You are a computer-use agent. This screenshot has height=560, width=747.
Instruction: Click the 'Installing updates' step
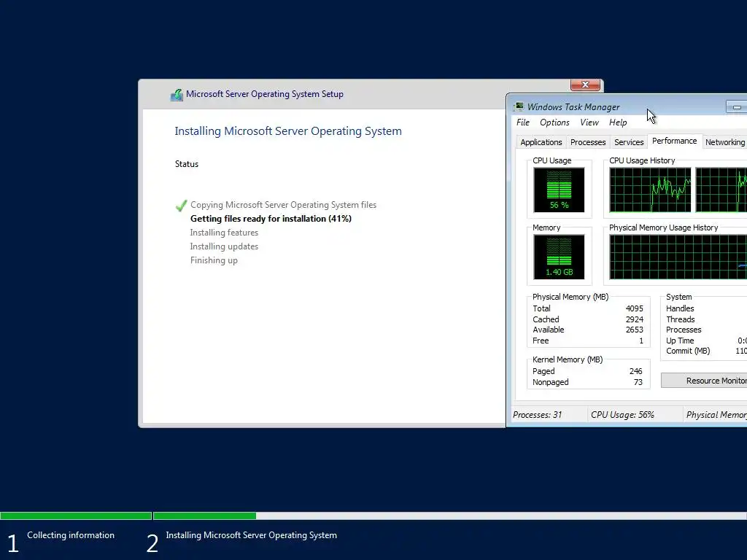[224, 246]
